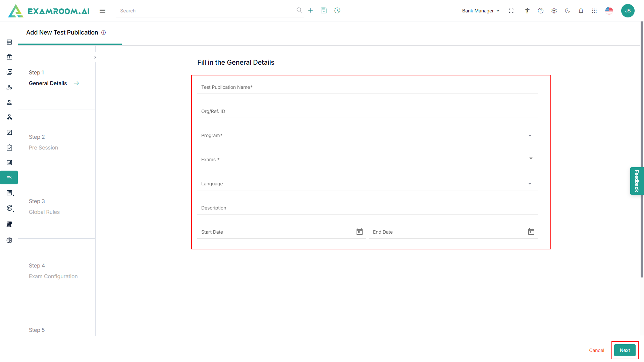The image size is (644, 362).
Task: Select Step 1 General Details
Action: click(x=48, y=83)
